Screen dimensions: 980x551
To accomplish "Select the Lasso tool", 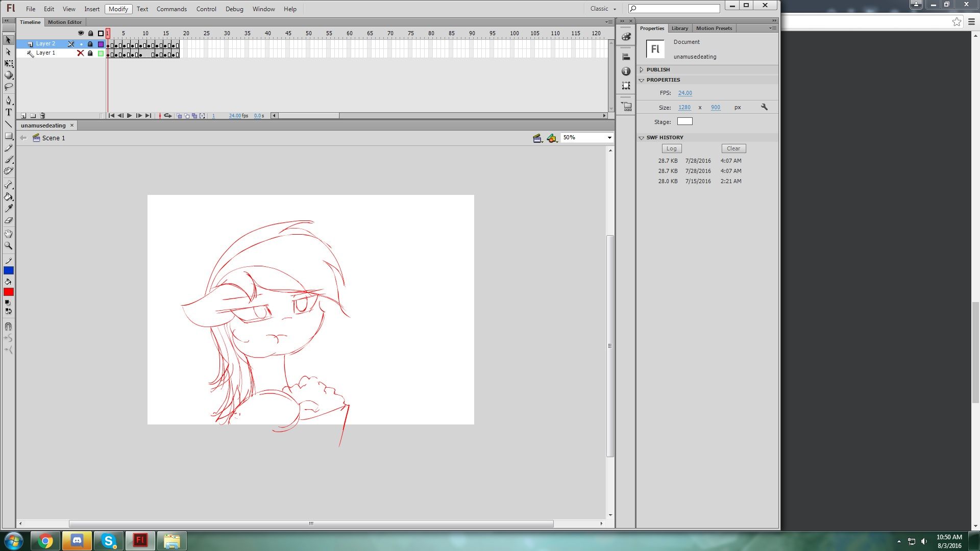I will pos(9,87).
